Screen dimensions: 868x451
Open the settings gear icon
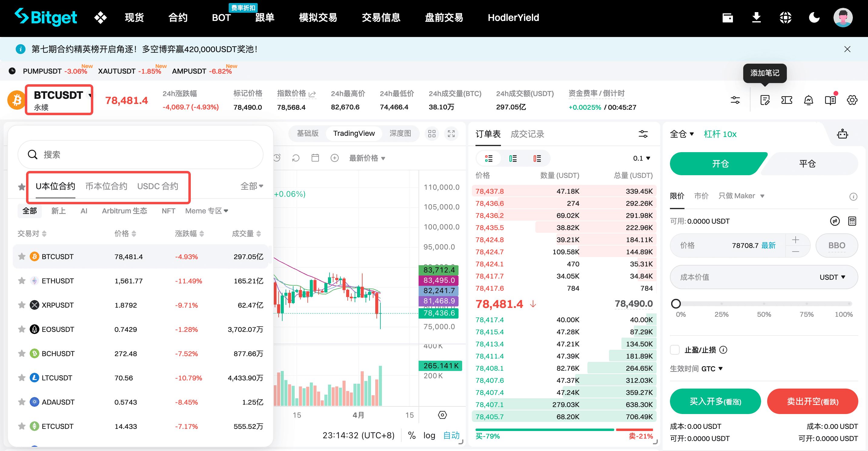(853, 100)
